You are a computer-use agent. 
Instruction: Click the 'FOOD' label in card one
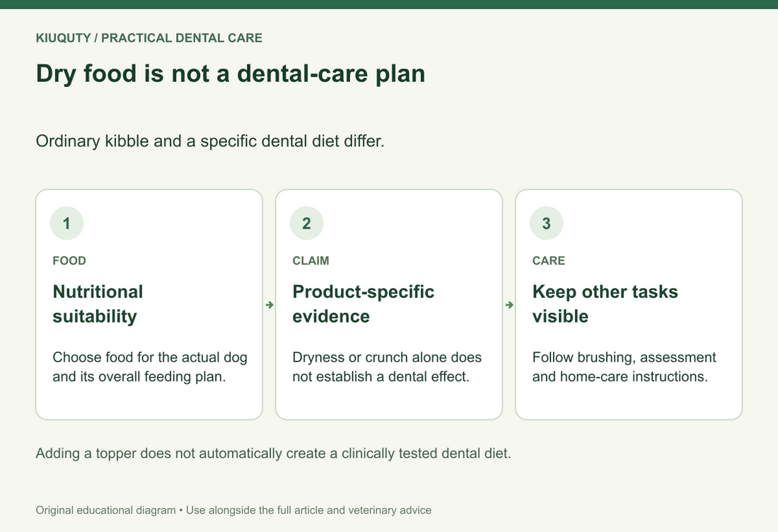point(69,261)
